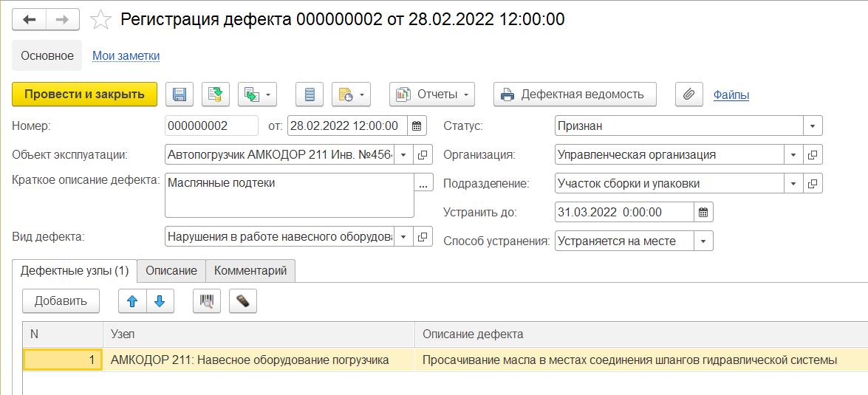The height and width of the screenshot is (395, 868).
Task: Switch to the Комментарий tab
Action: (250, 271)
